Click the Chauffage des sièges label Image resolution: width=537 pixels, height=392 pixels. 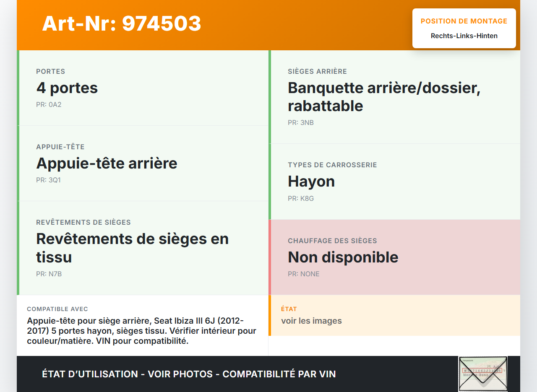coord(326,241)
